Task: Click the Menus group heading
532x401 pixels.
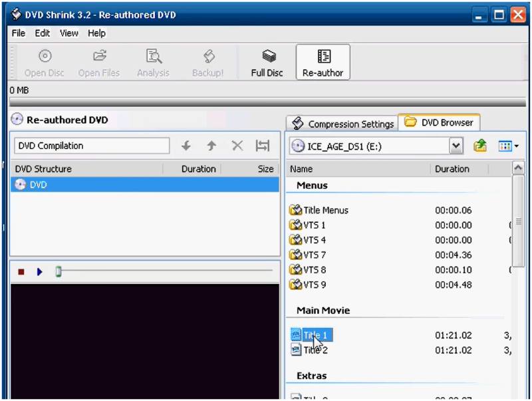Action: tap(312, 186)
